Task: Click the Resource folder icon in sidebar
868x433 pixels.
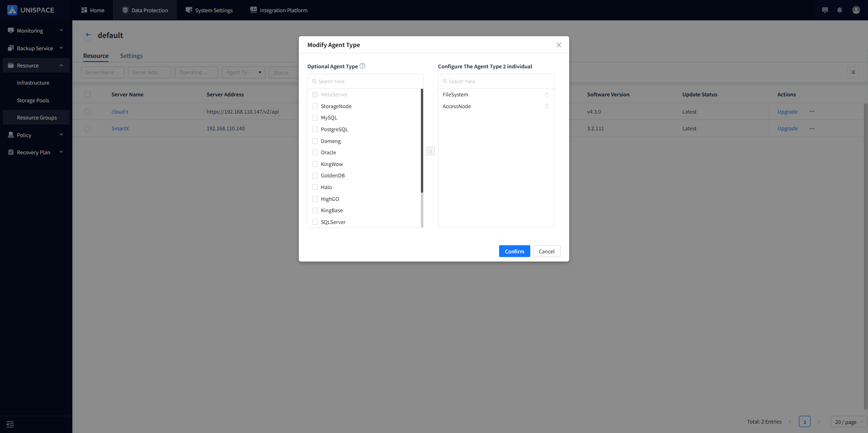Action: pyautogui.click(x=11, y=65)
